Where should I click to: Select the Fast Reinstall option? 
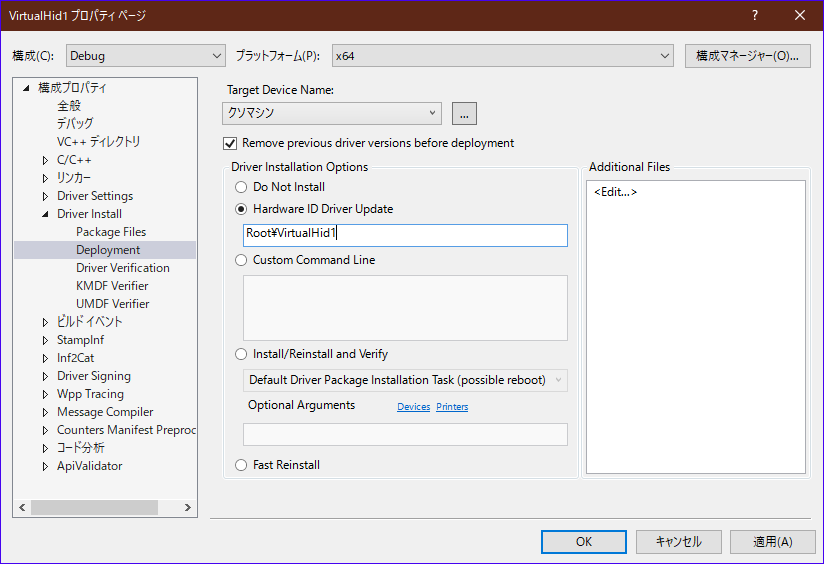[x=241, y=465]
